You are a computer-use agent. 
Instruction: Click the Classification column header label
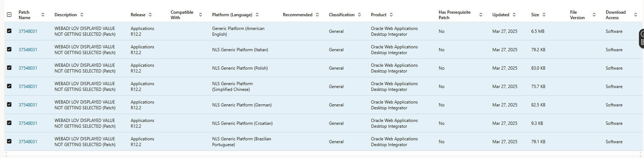coord(341,15)
